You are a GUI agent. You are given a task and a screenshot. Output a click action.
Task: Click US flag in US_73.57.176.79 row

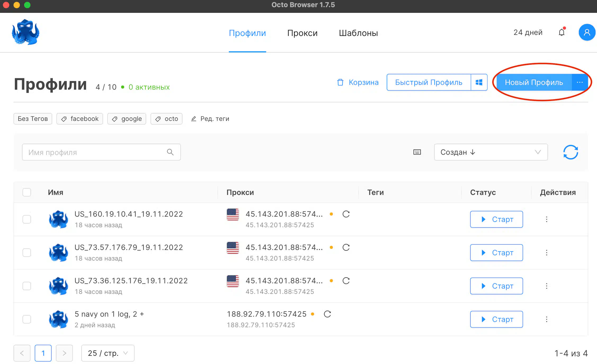click(233, 248)
